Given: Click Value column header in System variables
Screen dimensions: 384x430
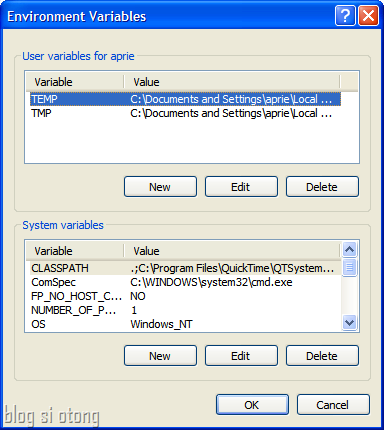Looking at the screenshot, I should (232, 251).
